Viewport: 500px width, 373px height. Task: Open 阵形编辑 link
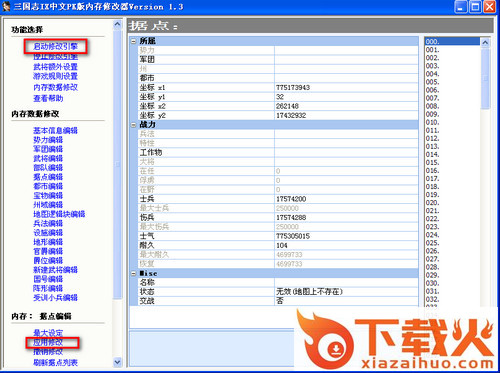(x=48, y=288)
